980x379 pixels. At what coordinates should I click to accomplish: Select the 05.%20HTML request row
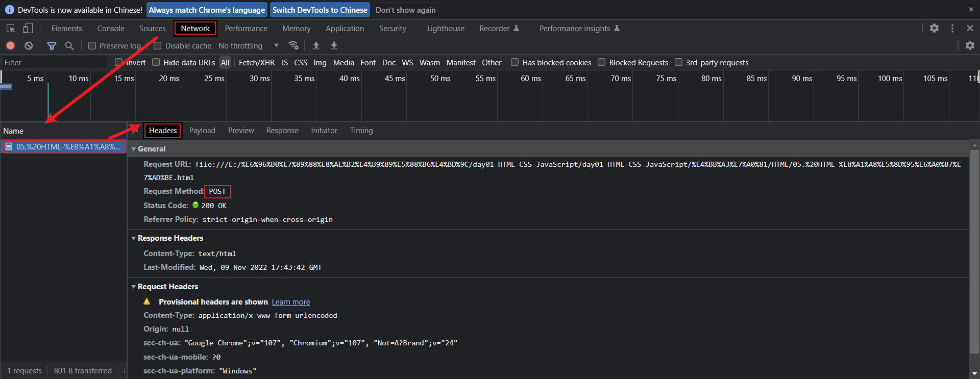click(63, 147)
